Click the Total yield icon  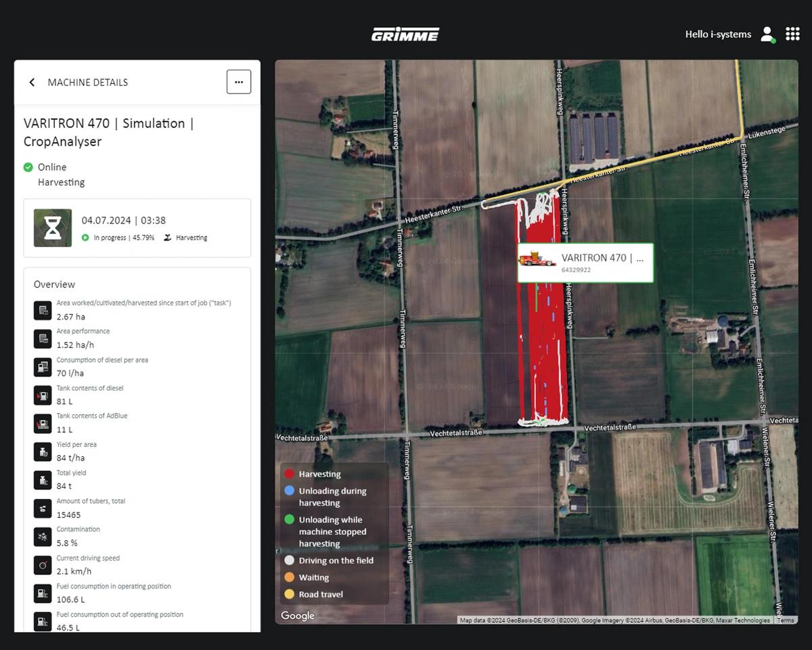point(43,480)
